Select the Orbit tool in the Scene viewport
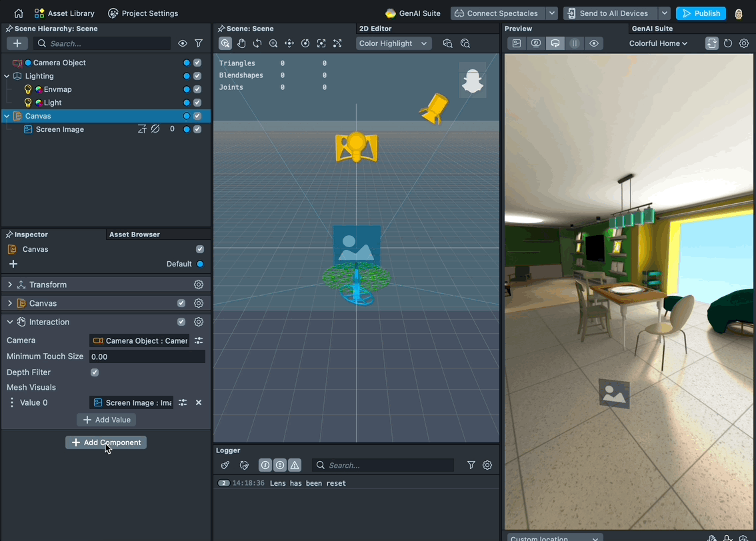This screenshot has height=541, width=756. click(x=257, y=43)
